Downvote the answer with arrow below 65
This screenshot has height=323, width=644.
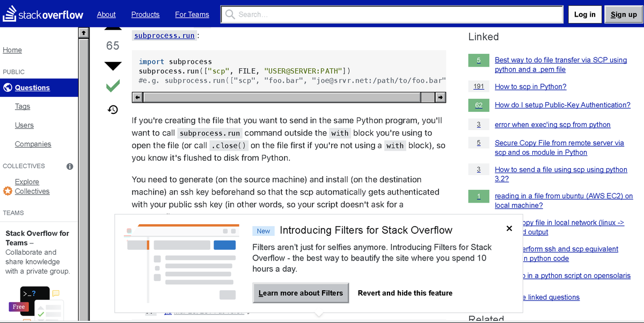pyautogui.click(x=113, y=66)
